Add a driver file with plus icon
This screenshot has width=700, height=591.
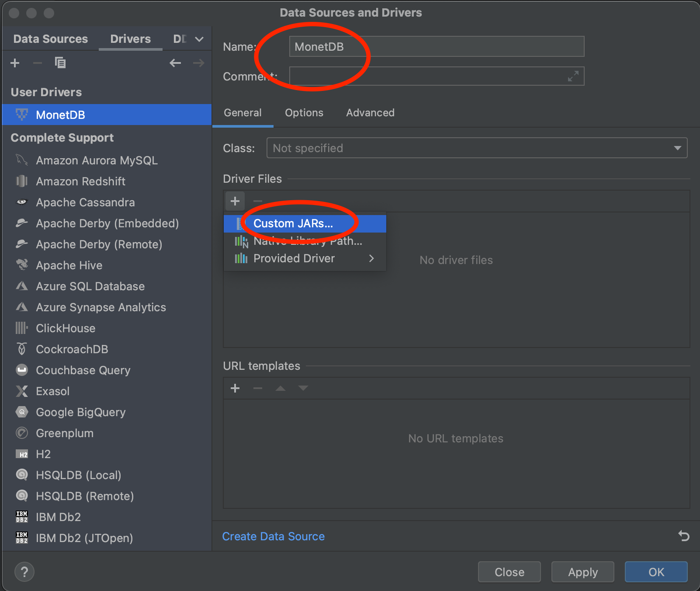pos(235,201)
